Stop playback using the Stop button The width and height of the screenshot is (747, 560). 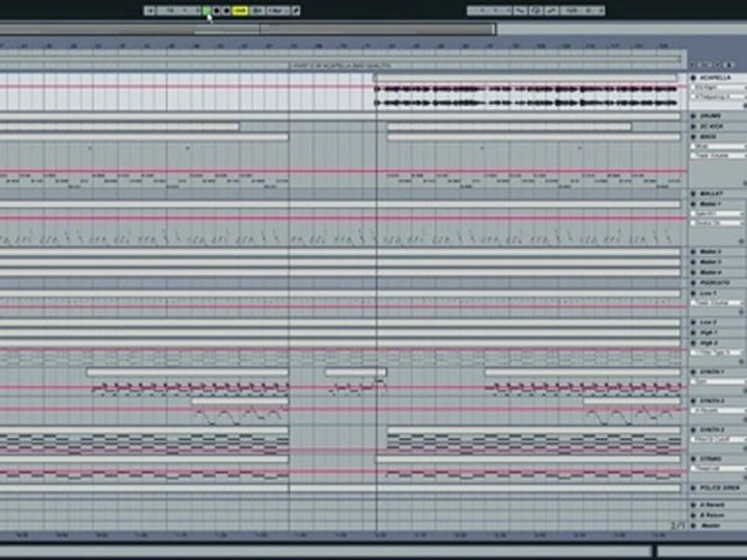(x=216, y=10)
